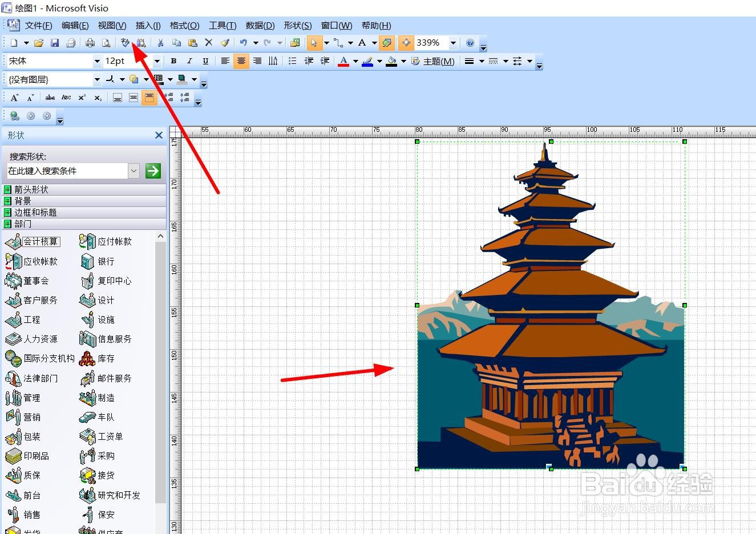This screenshot has width=756, height=534.
Task: Open the 形状 menu
Action: 297,26
